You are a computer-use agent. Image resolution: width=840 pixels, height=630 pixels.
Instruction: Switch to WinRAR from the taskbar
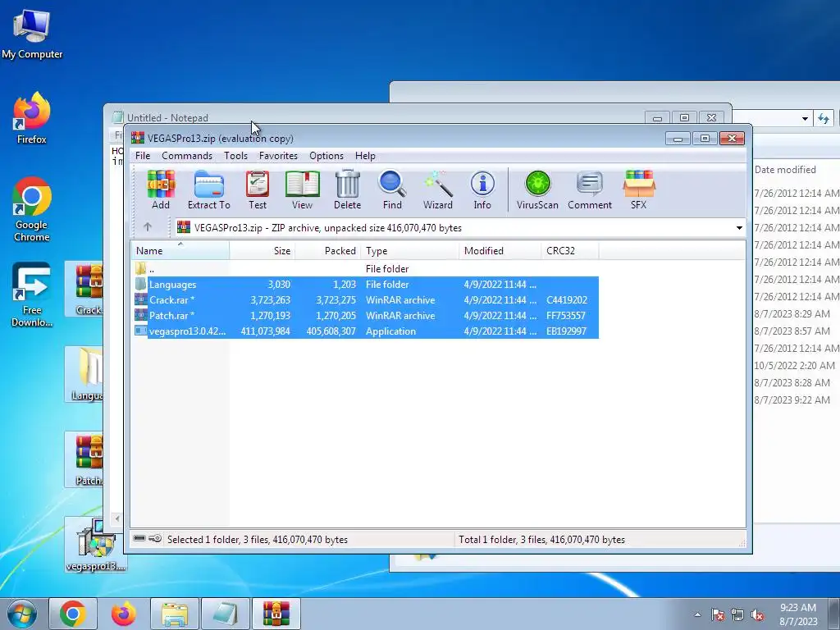pyautogui.click(x=276, y=614)
